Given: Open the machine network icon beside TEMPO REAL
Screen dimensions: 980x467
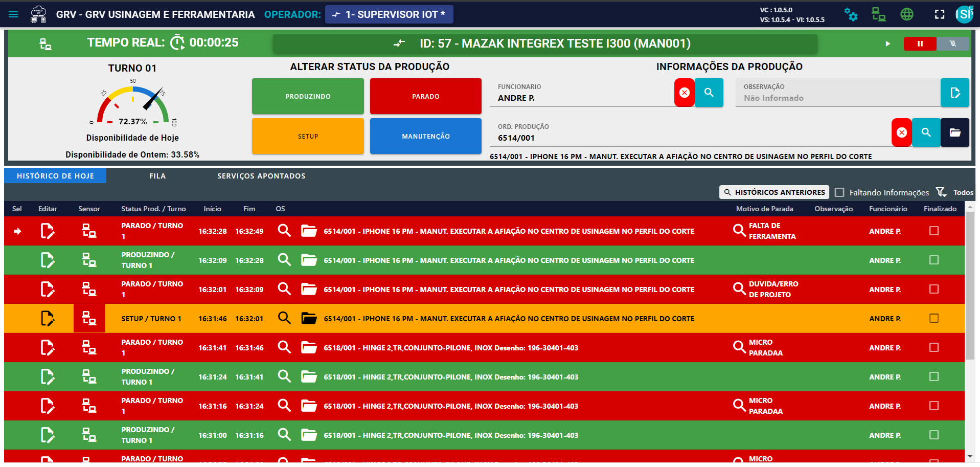Looking at the screenshot, I should 45,44.
